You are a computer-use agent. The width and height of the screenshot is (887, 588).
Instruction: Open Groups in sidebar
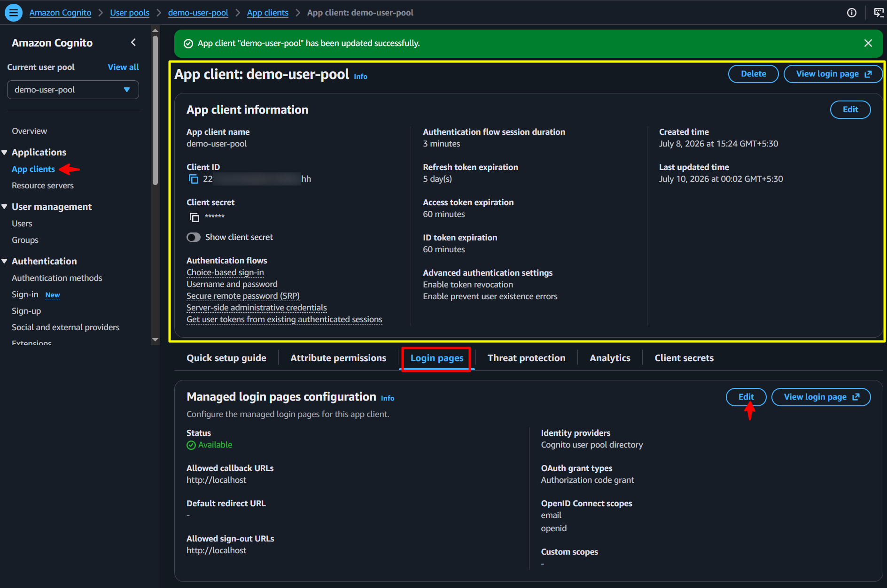coord(25,240)
